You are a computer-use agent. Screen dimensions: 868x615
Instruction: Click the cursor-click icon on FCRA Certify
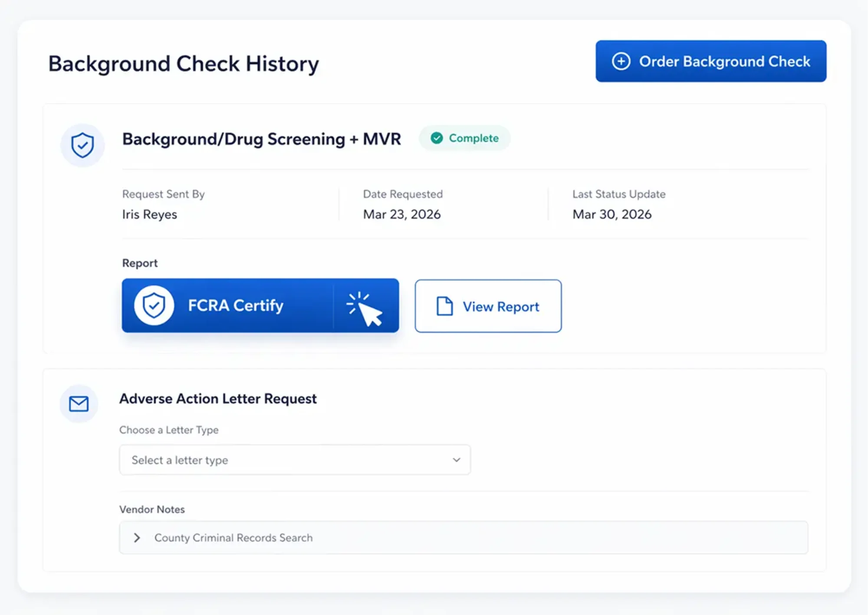(x=365, y=309)
